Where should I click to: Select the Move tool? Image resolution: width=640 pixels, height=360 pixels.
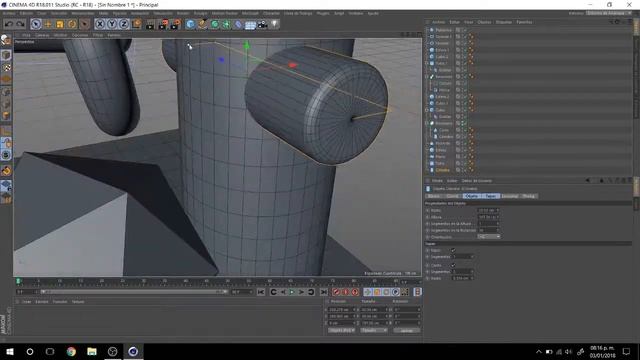tap(48, 24)
